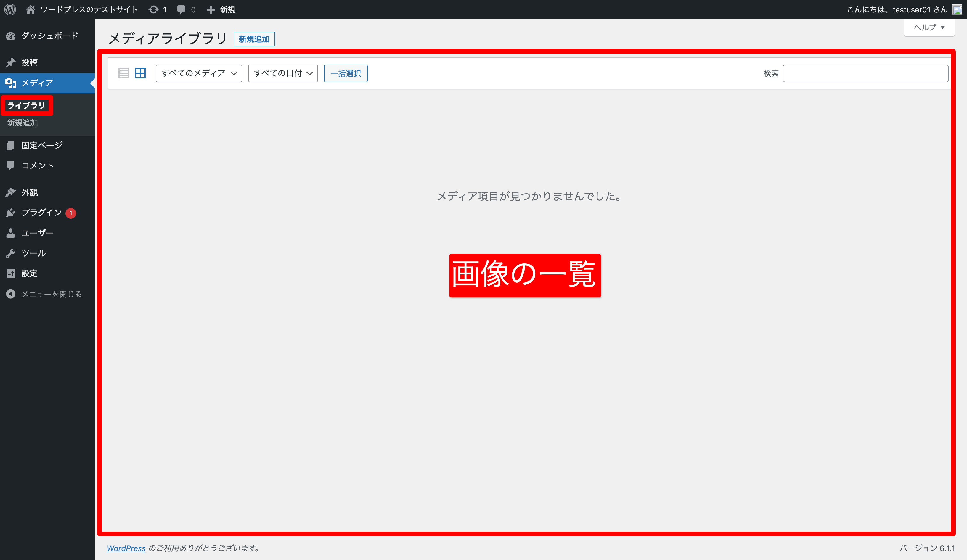
Task: Collapse sidebar with メニューを閉じる
Action: point(47,294)
